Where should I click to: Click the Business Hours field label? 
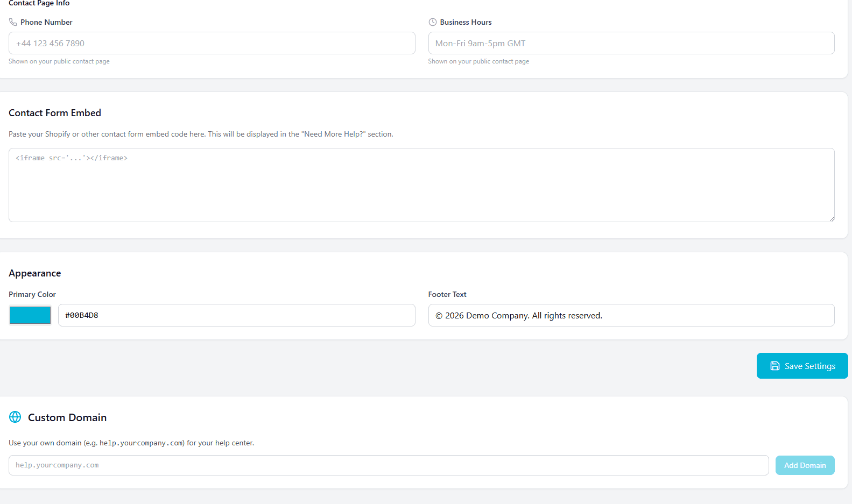[466, 22]
